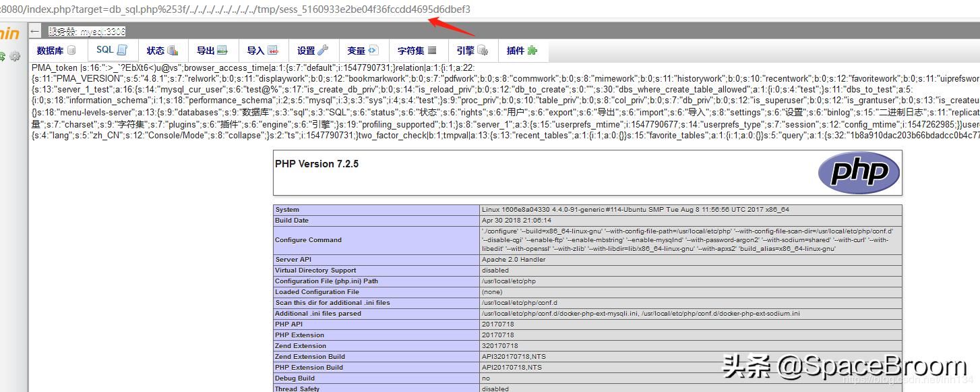
Task: Follow the 服务器 mysql:3306 server link
Action: tap(86, 31)
